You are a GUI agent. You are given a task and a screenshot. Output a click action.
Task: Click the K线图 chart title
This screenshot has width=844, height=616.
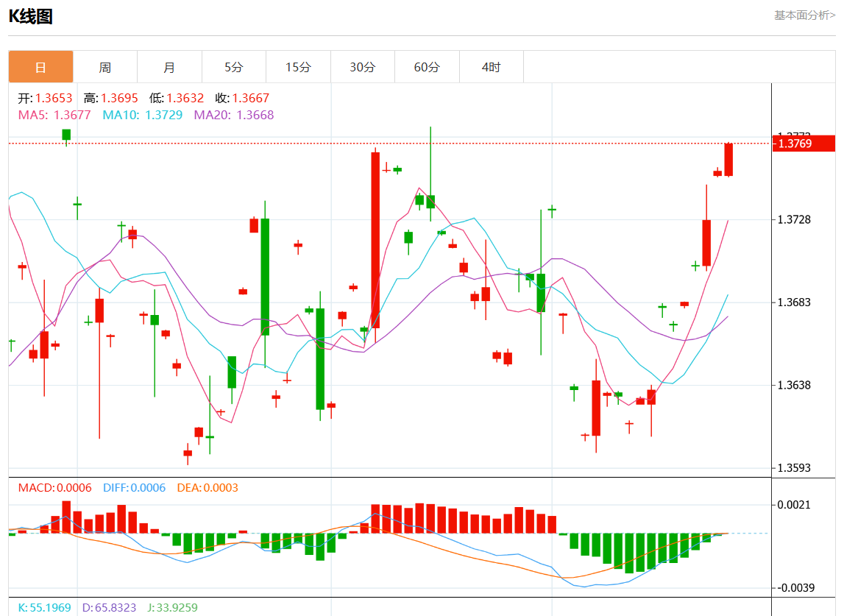pos(31,16)
